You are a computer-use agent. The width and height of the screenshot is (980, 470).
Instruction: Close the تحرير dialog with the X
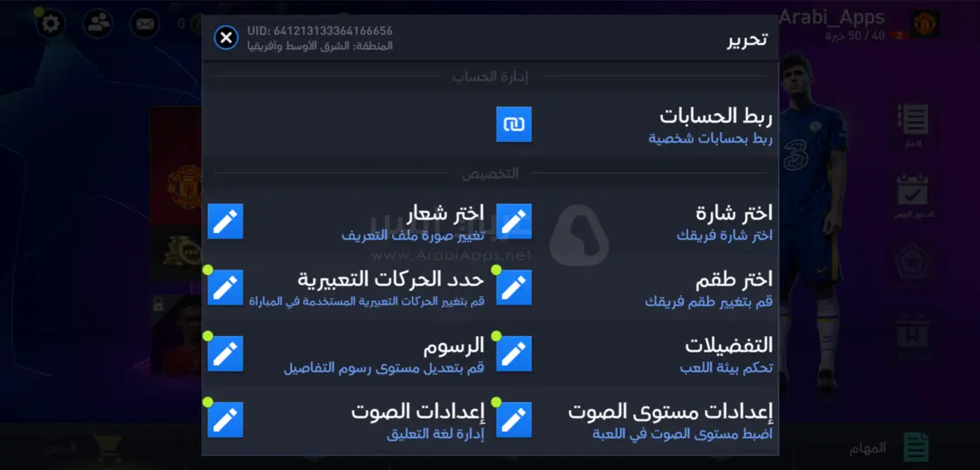[x=226, y=38]
